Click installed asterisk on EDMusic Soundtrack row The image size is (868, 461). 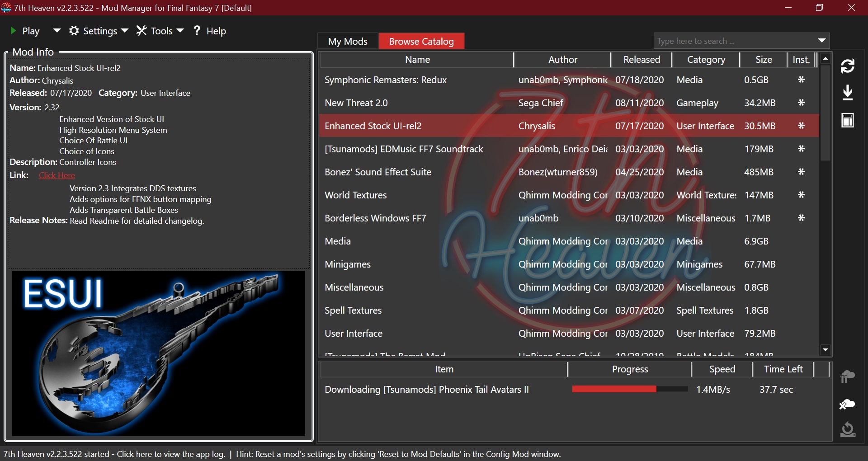801,149
